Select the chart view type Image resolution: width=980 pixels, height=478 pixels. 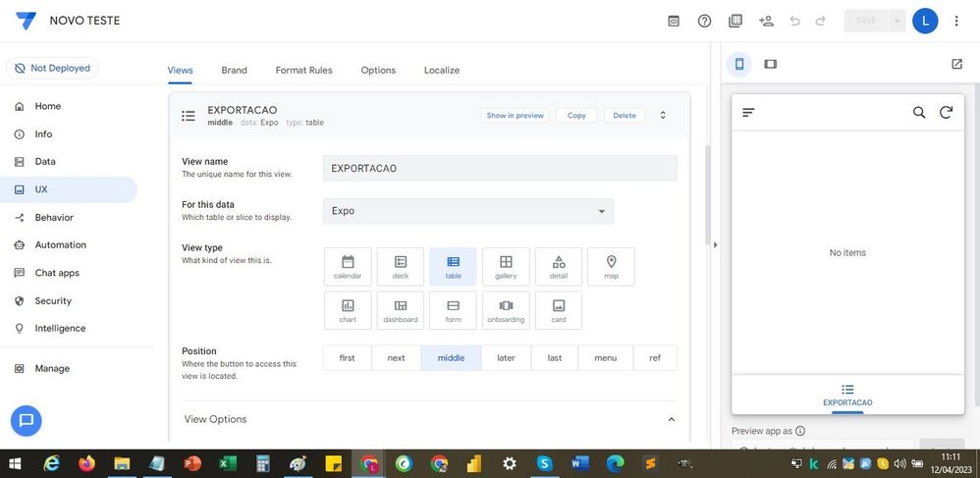[x=349, y=310]
